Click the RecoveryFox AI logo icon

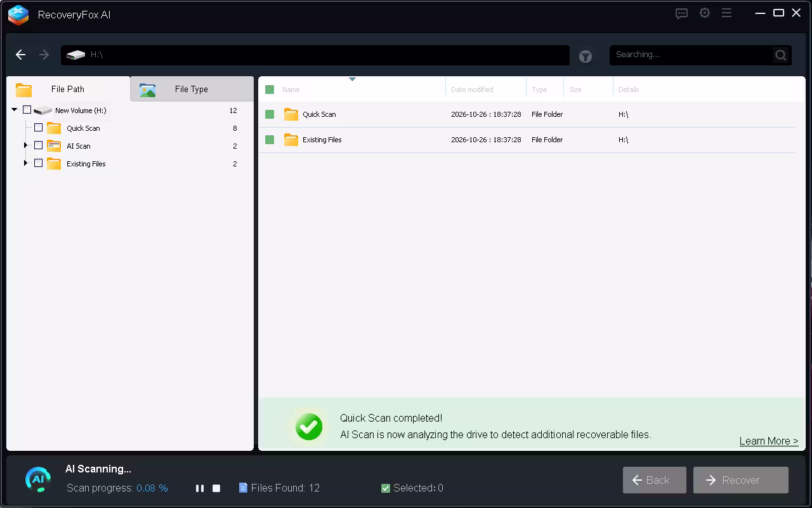point(18,15)
